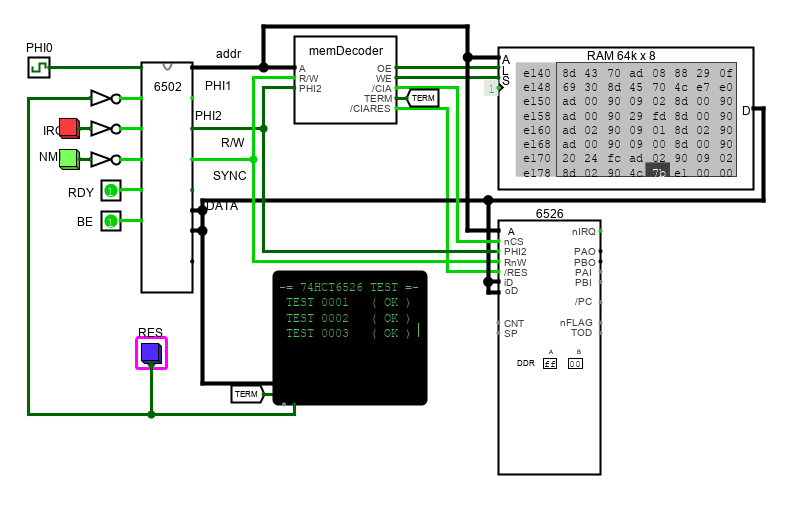Viewport: 789px width, 518px height.
Task: Toggle the constant 1 on RAM input
Action: (491, 89)
